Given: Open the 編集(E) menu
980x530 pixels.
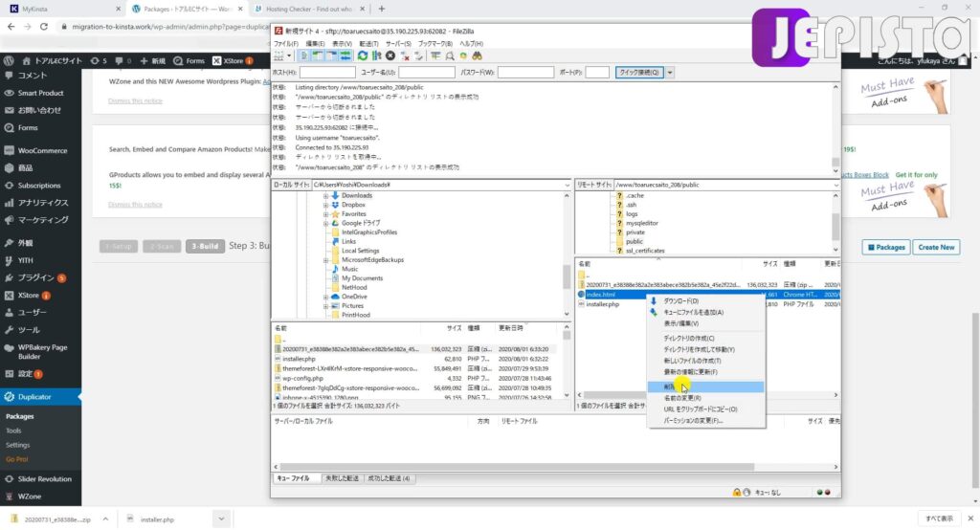Looking at the screenshot, I should [x=314, y=44].
